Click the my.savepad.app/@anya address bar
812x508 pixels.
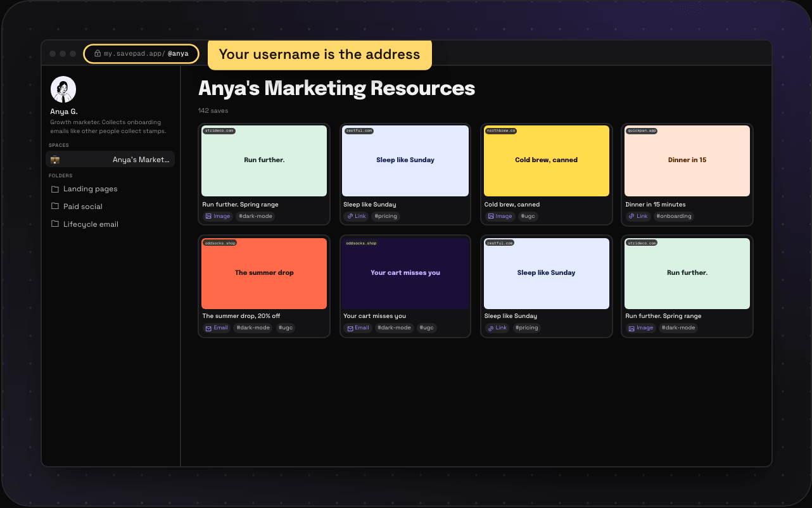pyautogui.click(x=141, y=54)
